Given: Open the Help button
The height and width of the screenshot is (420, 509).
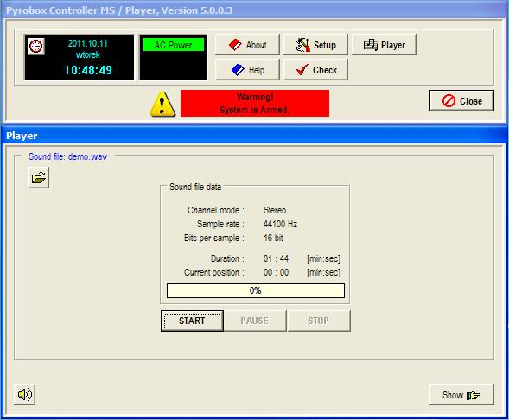Looking at the screenshot, I should tap(247, 70).
